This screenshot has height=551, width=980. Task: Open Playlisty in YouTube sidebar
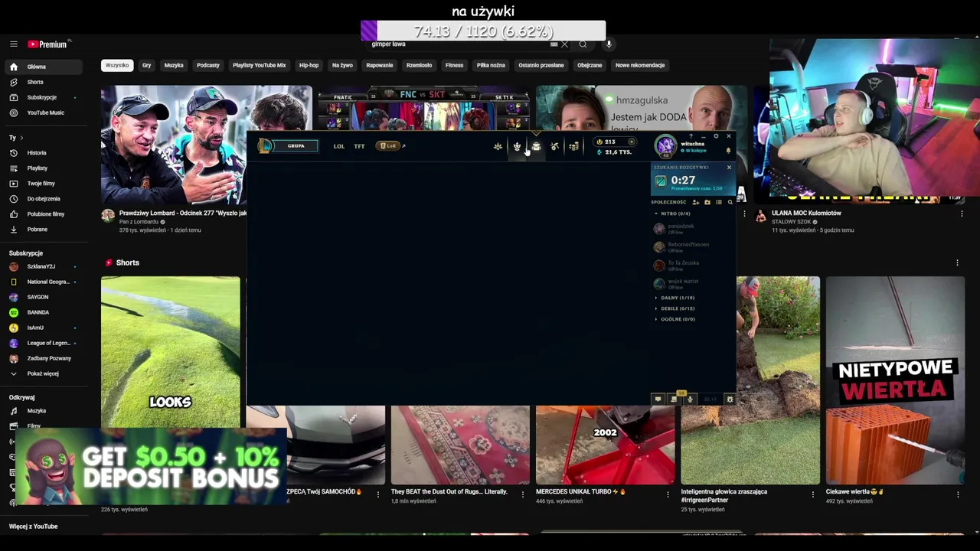click(44, 168)
